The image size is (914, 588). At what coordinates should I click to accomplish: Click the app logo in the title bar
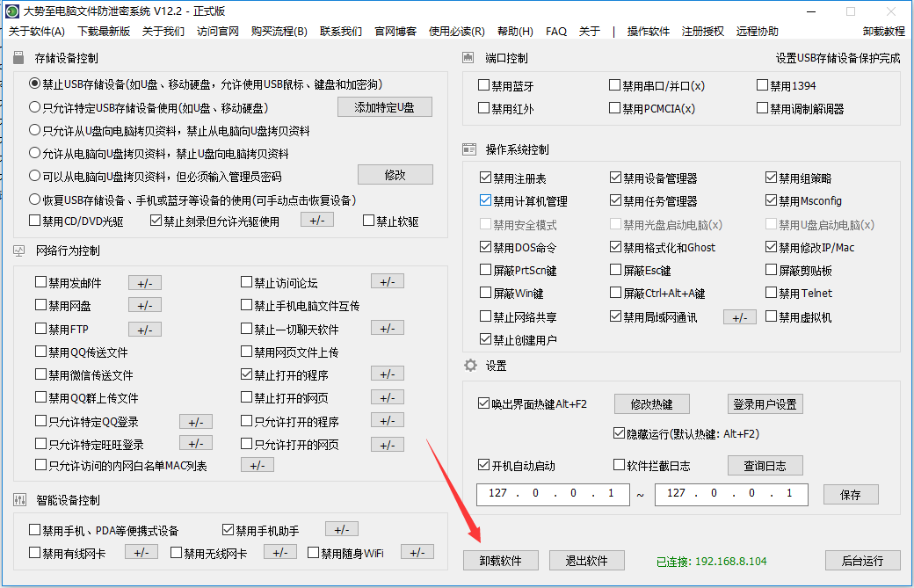11,11
